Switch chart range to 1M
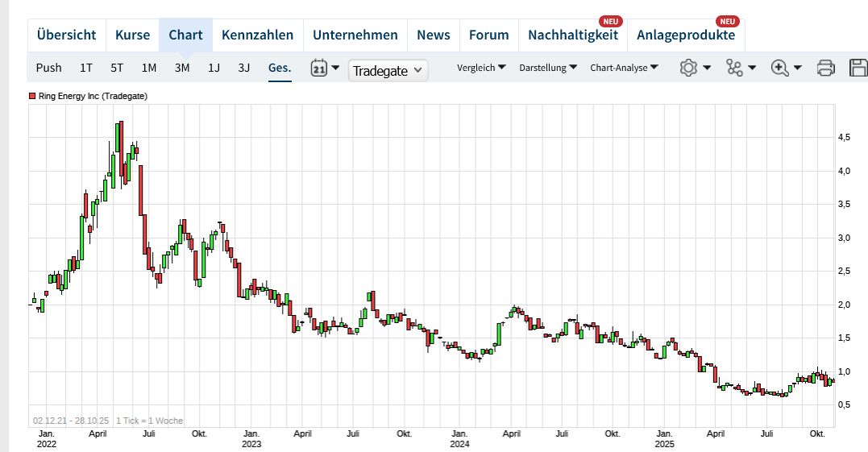This screenshot has width=868, height=452. (x=148, y=68)
